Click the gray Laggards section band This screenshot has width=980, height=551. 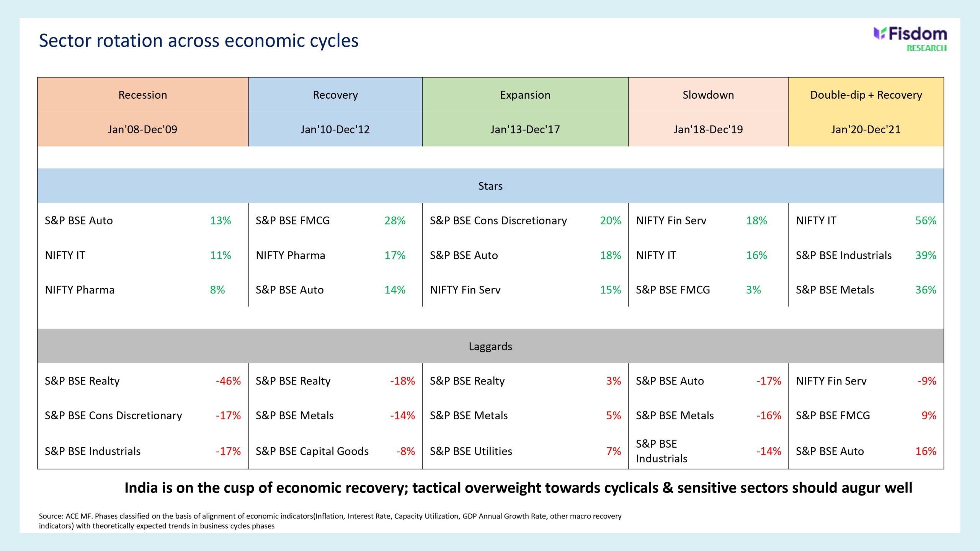coord(490,346)
